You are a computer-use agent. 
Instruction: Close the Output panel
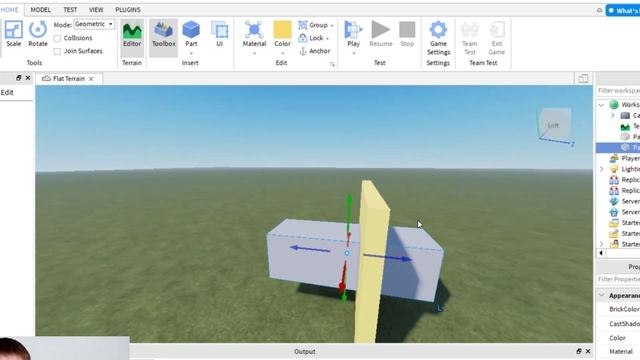[588, 351]
